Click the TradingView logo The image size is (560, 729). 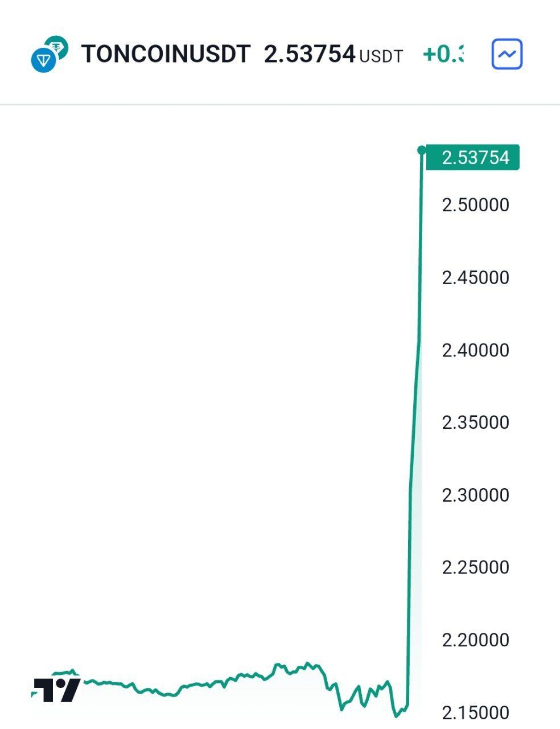click(56, 690)
